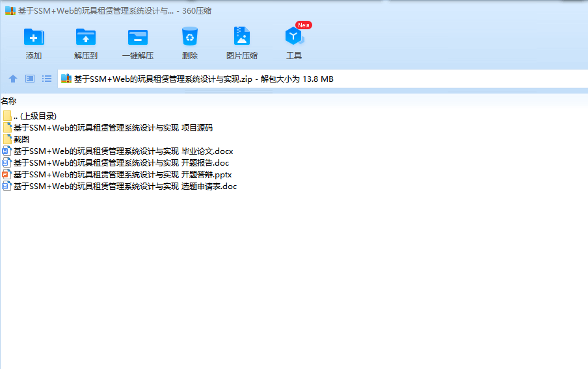Viewport: 588px width, 369px height.
Task: Click the zip archive icon in address bar
Action: coord(66,79)
